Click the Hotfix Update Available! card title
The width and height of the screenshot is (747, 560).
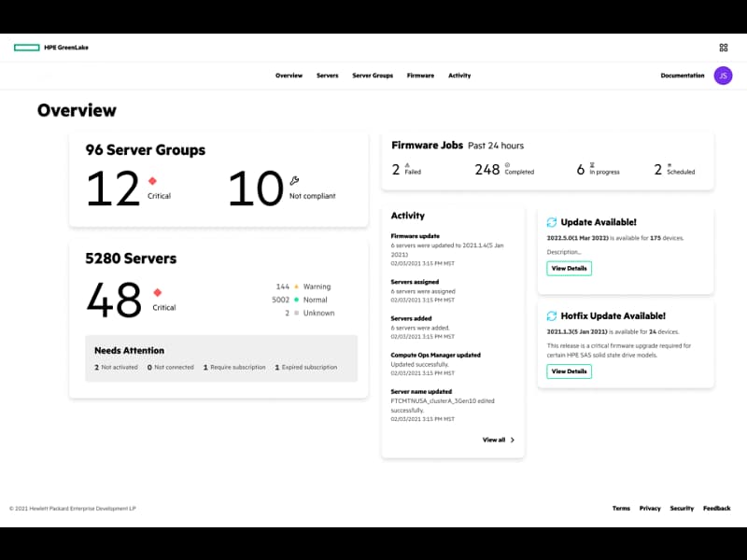point(613,316)
